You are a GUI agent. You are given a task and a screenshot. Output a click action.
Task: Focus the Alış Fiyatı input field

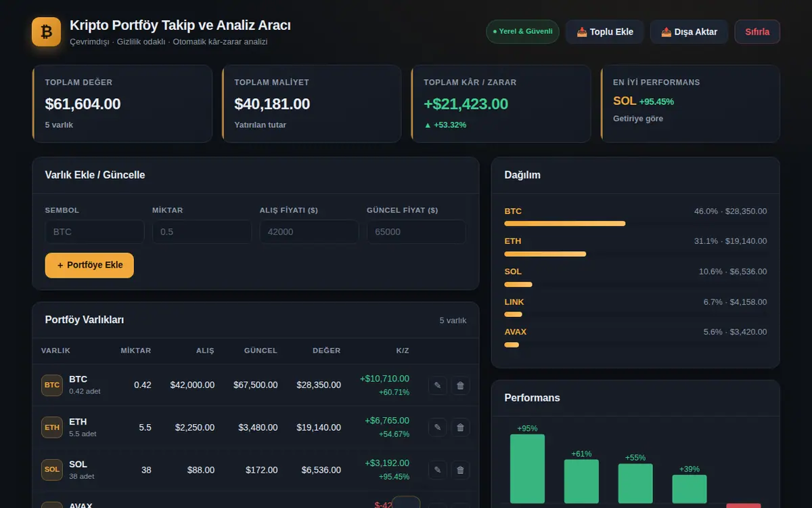309,232
